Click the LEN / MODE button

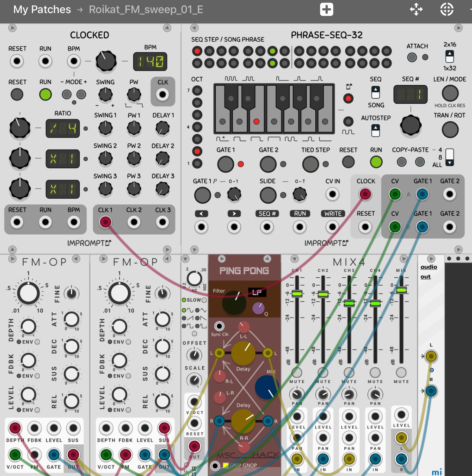450,93
